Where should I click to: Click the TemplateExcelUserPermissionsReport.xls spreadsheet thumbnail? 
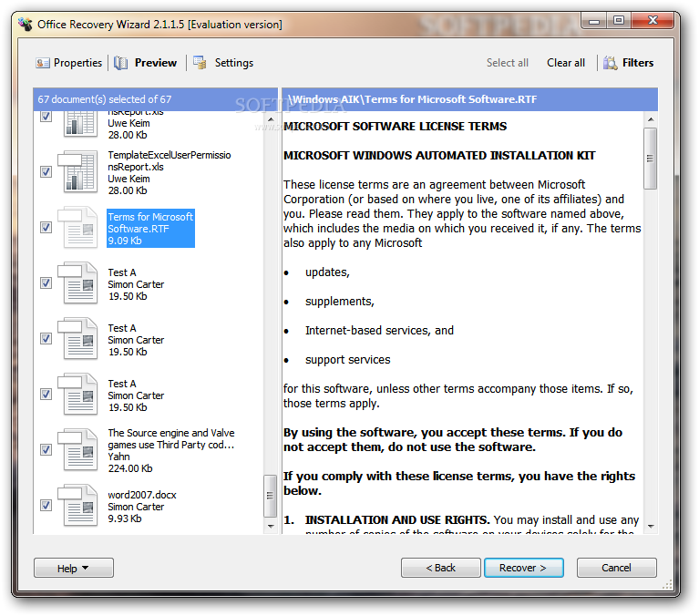[x=77, y=171]
